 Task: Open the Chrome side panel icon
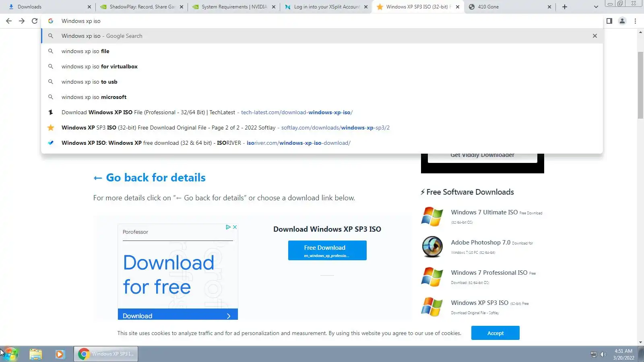pyautogui.click(x=609, y=21)
